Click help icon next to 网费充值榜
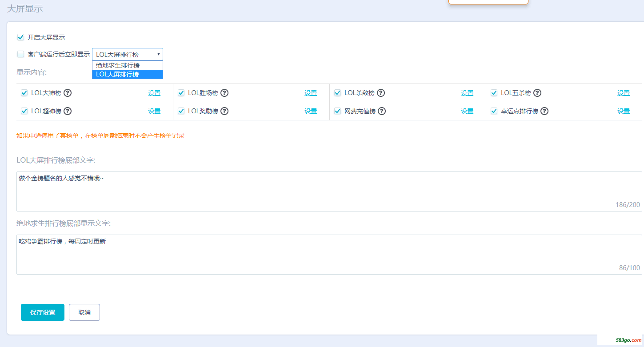 pyautogui.click(x=382, y=111)
